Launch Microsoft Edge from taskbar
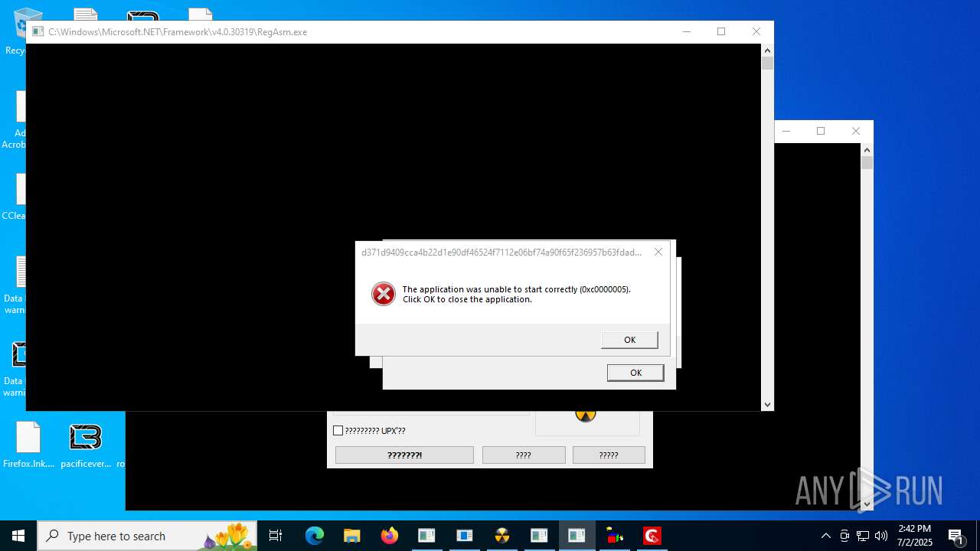980x551 pixels. tap(315, 536)
